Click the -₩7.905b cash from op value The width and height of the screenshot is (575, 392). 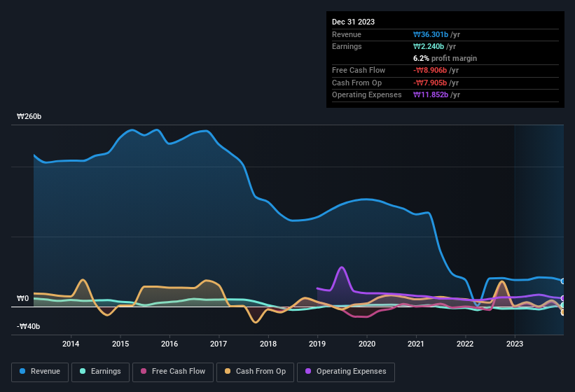click(x=430, y=83)
